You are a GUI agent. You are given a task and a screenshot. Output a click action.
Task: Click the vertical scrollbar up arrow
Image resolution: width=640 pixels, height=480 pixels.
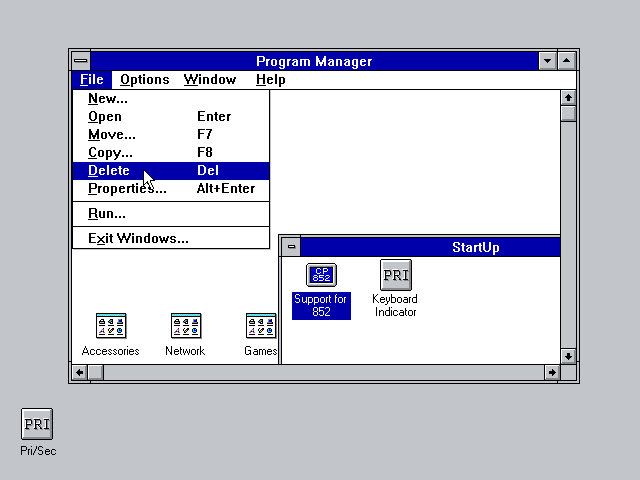click(568, 98)
